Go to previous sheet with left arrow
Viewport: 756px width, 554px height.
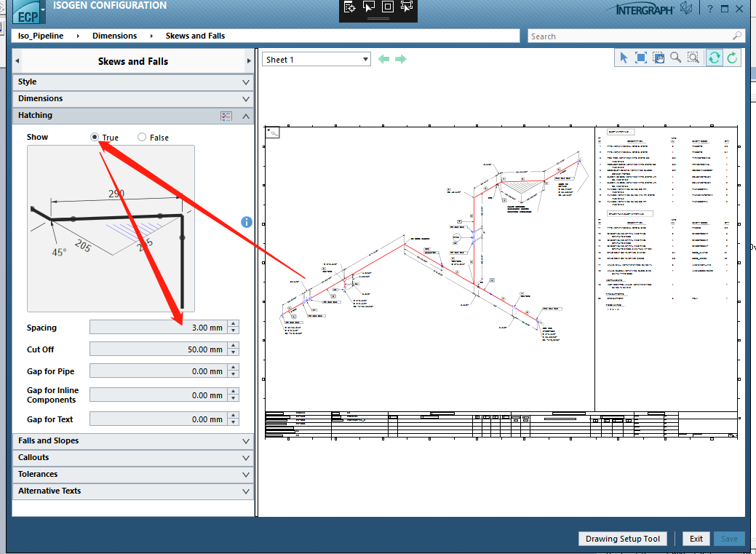pos(383,59)
